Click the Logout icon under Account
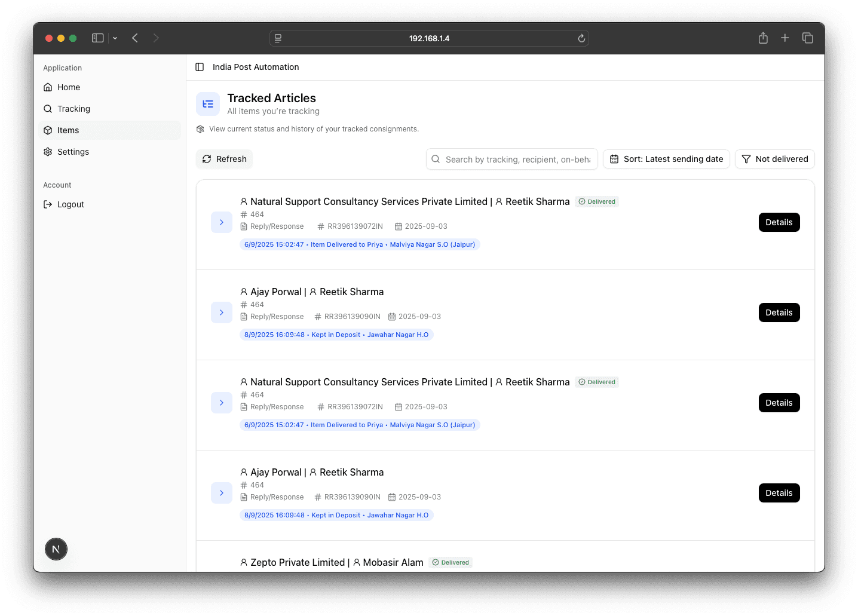Viewport: 858px width, 616px height. coord(48,204)
